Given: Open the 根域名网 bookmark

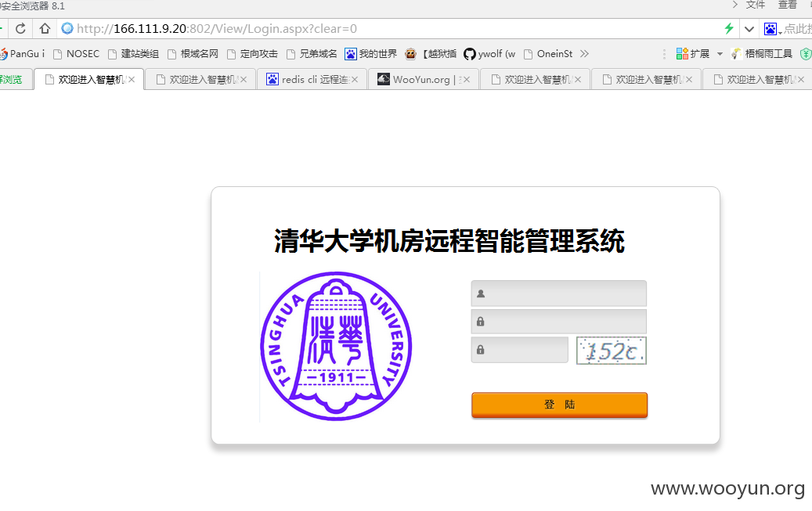Looking at the screenshot, I should click(x=193, y=54).
